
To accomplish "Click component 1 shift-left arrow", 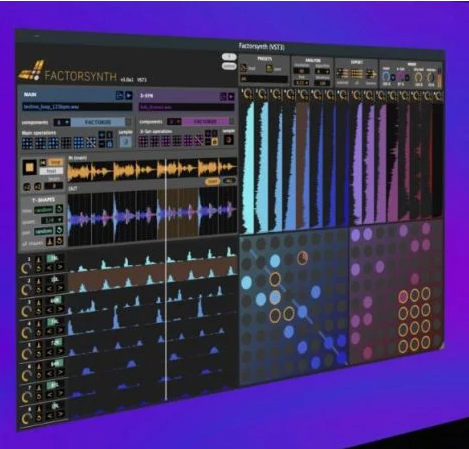I will tap(49, 267).
